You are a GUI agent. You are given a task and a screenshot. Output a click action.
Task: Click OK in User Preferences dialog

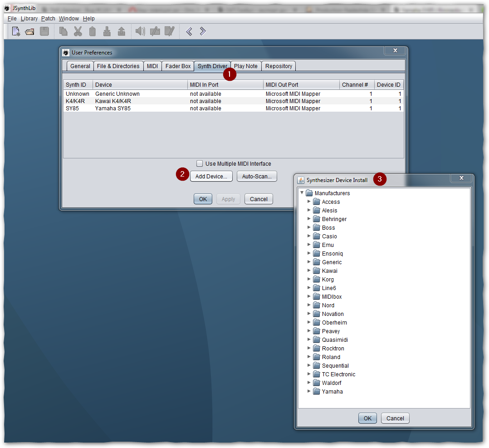pos(203,199)
